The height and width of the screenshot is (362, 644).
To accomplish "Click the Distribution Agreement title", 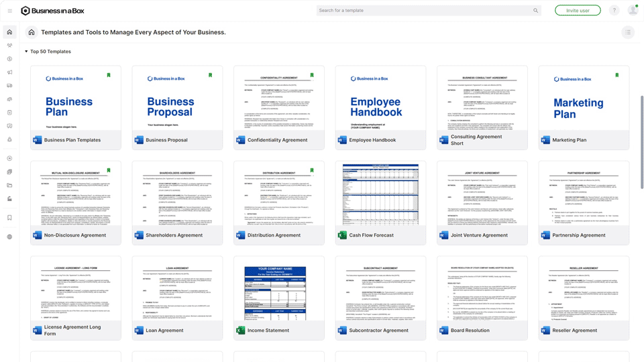I will click(274, 235).
